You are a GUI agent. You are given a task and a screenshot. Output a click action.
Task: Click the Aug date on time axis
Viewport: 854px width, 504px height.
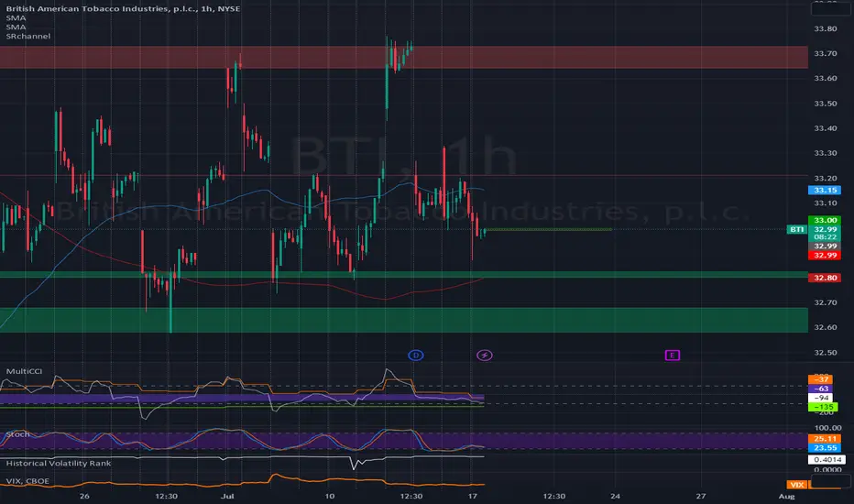click(x=786, y=497)
